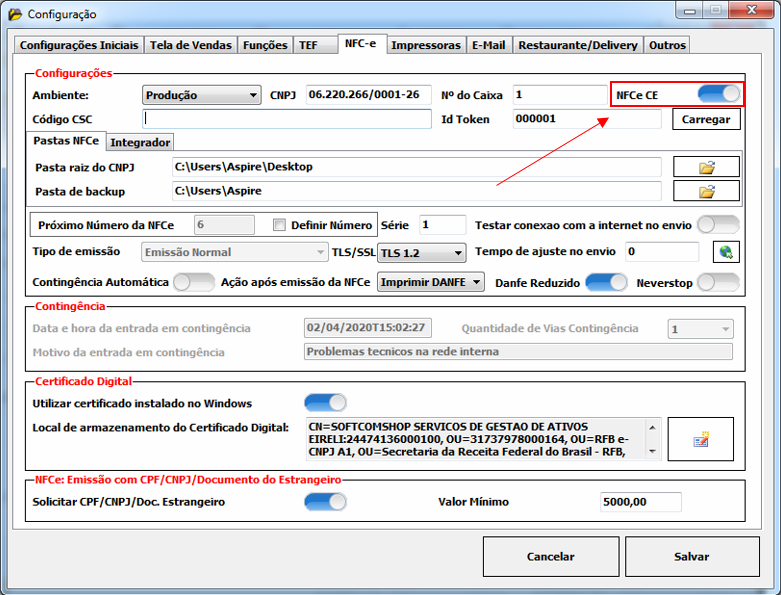Turn off Utilizar certificado instalado no Windows

[x=325, y=403]
